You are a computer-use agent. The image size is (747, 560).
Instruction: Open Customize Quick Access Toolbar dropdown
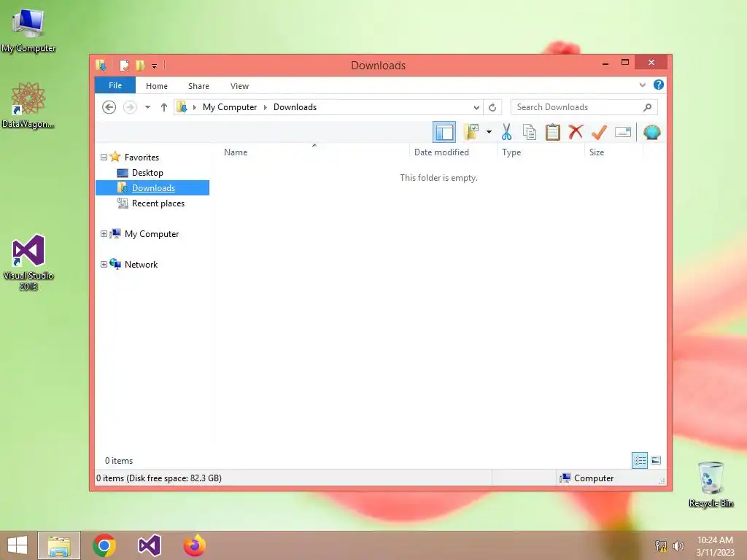[155, 66]
